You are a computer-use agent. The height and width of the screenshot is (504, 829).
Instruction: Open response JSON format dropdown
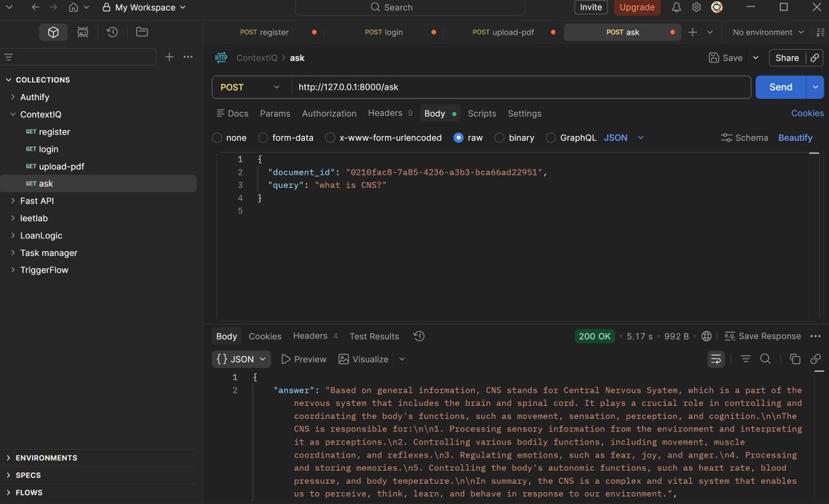pyautogui.click(x=241, y=359)
